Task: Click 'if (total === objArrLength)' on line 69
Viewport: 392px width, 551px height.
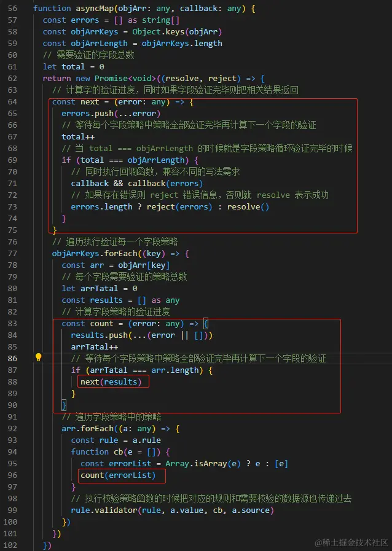Action: click(125, 160)
